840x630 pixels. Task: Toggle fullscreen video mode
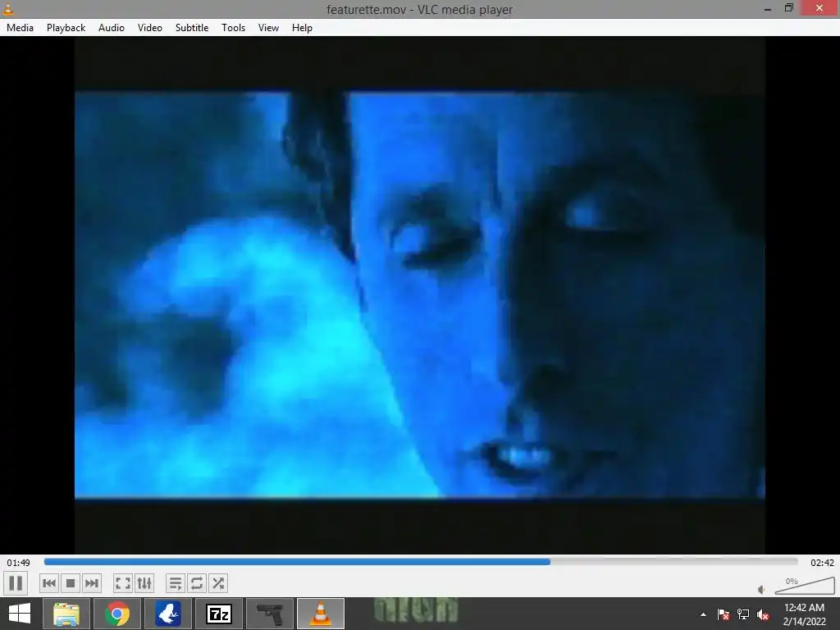coord(123,583)
